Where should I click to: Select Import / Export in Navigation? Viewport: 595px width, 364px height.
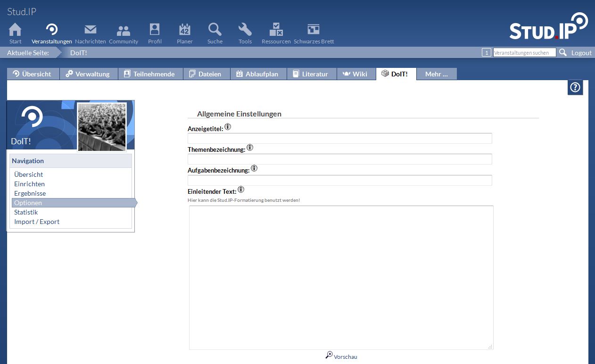37,222
